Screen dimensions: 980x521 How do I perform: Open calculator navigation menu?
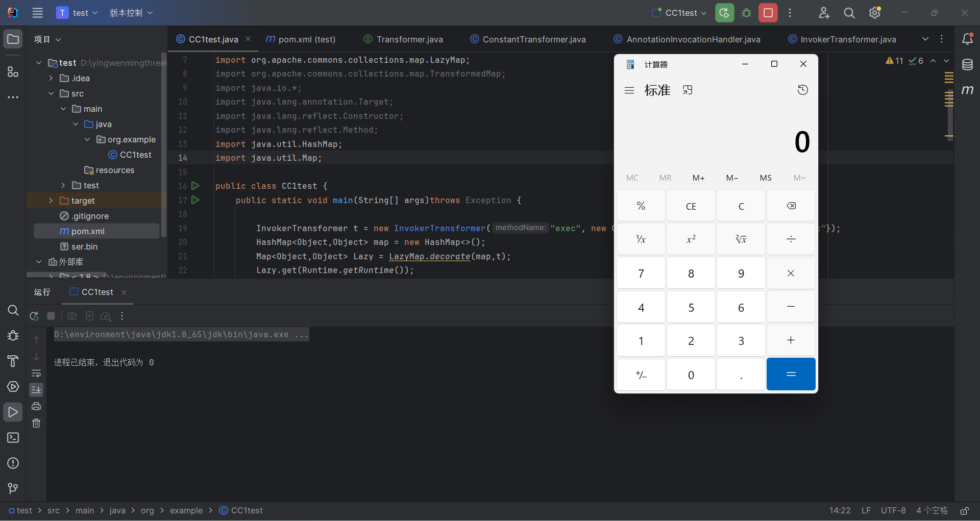pyautogui.click(x=629, y=90)
